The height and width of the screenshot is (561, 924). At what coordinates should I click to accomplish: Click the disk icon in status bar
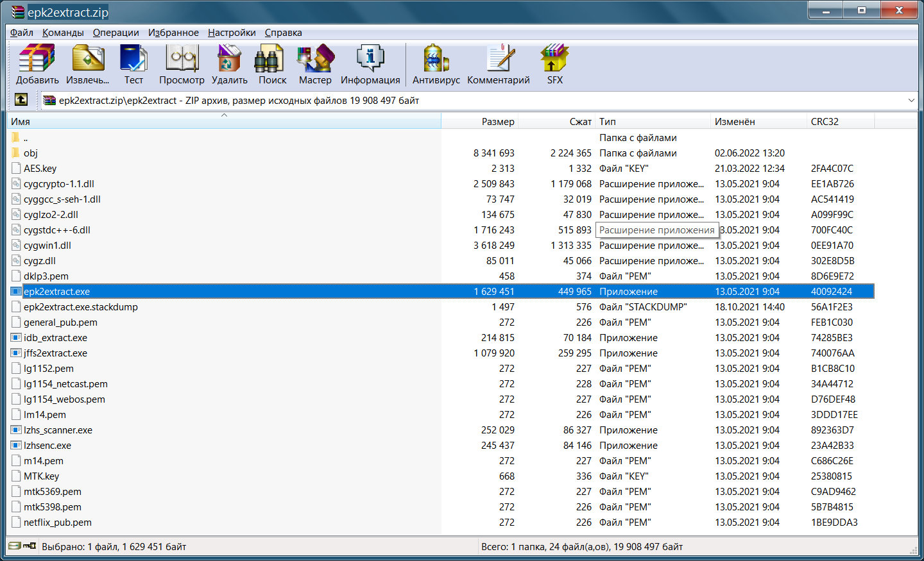click(14, 546)
